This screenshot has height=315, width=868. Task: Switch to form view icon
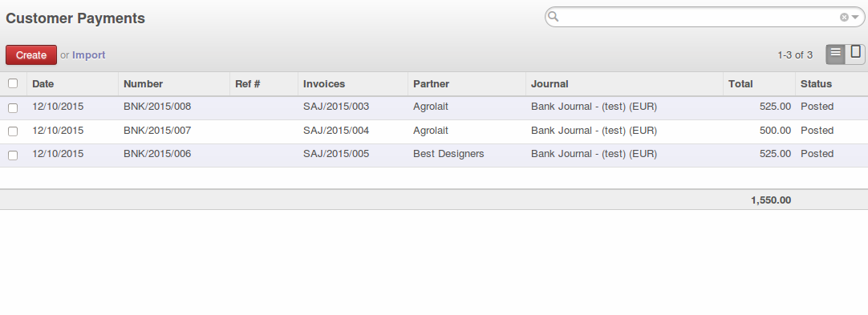tap(855, 55)
